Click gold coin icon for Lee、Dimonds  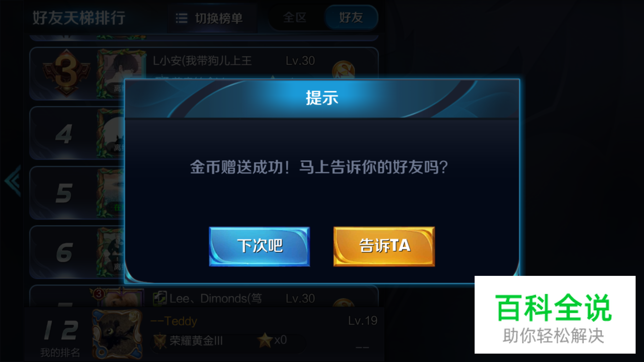click(343, 303)
